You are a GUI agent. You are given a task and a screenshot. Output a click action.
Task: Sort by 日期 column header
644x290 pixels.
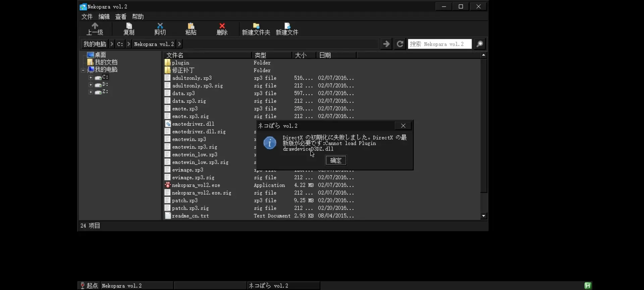(336, 55)
